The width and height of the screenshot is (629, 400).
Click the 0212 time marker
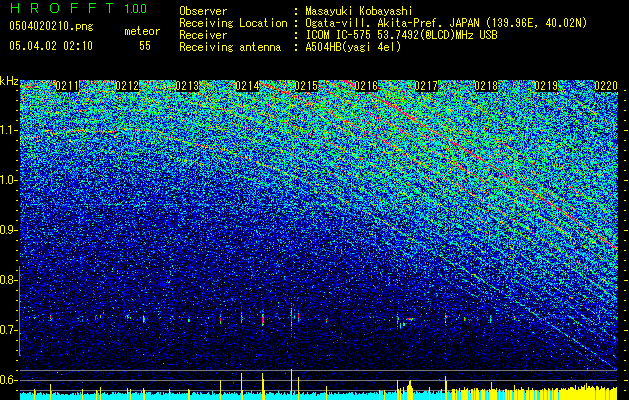click(127, 86)
